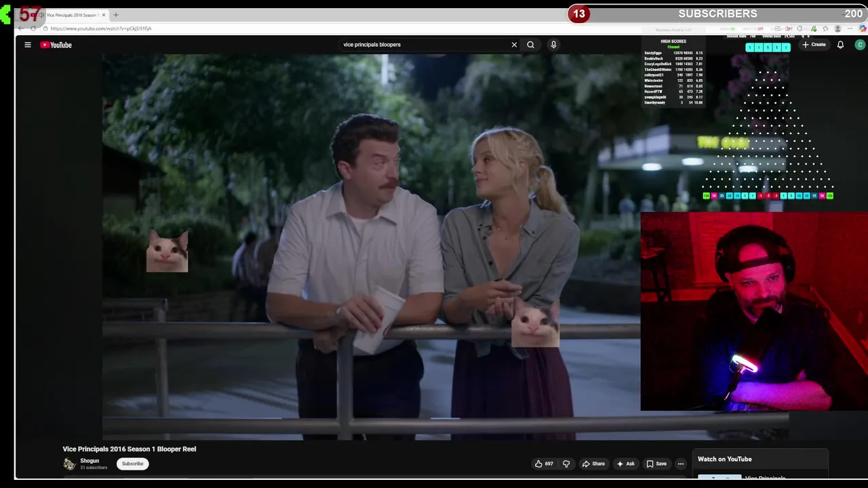Image resolution: width=868 pixels, height=488 pixels.
Task: Start voice search with the microphone
Action: [x=553, y=45]
